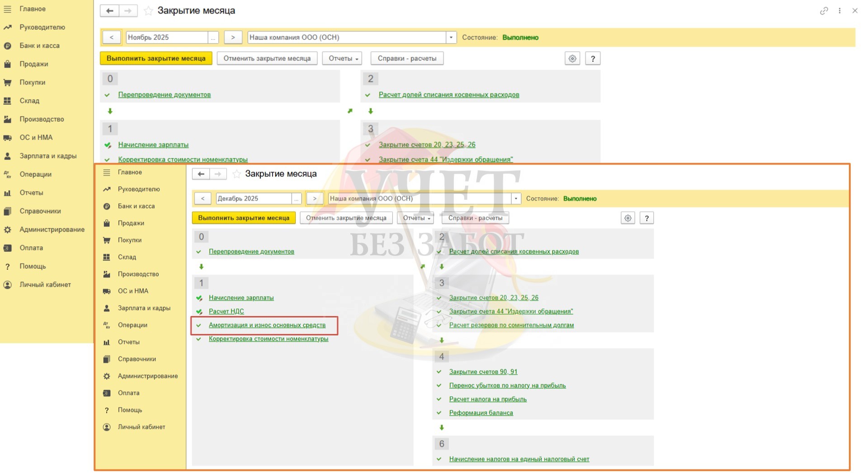868x473 pixels.
Task: Click Выполнить закрытие месяца button in top window
Action: pos(156,58)
